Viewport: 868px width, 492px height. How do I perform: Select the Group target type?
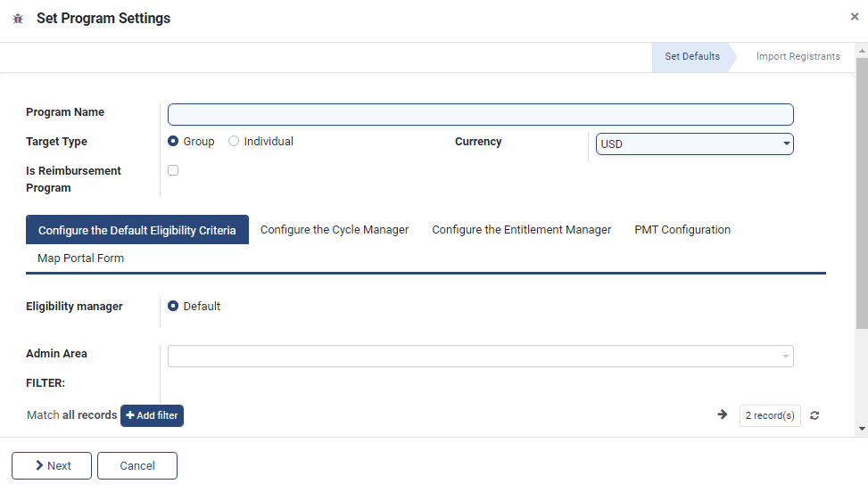[x=174, y=142]
